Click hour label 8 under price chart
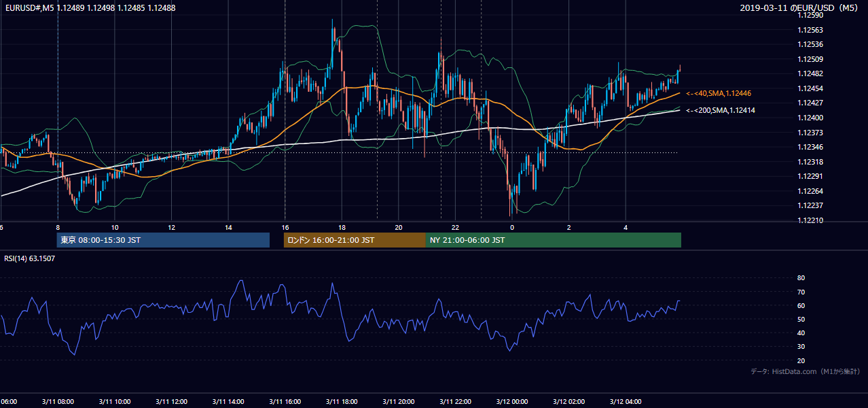This screenshot has height=408, width=868. pyautogui.click(x=58, y=227)
